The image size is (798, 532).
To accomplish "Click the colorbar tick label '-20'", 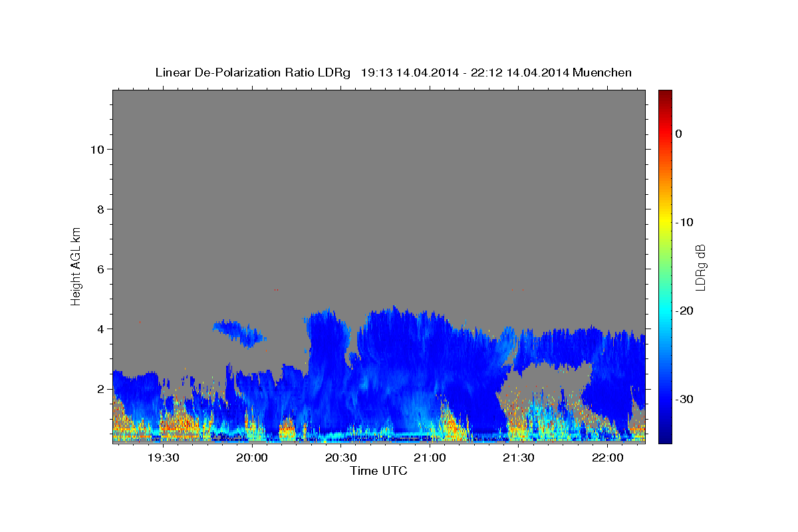I will [x=685, y=311].
